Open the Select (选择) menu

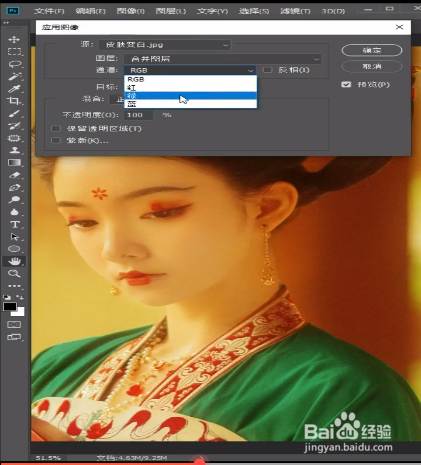(254, 11)
